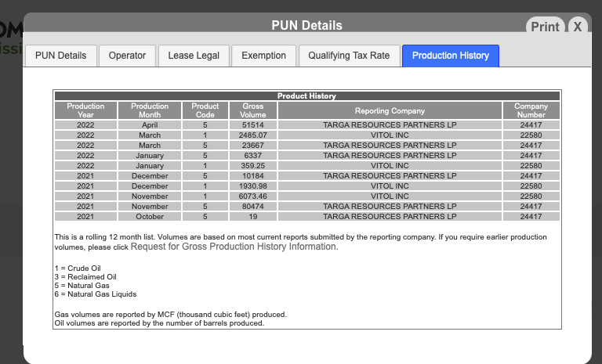Screen dimensions: 602x364
Task: Open the Exemption tab
Action: 263,56
